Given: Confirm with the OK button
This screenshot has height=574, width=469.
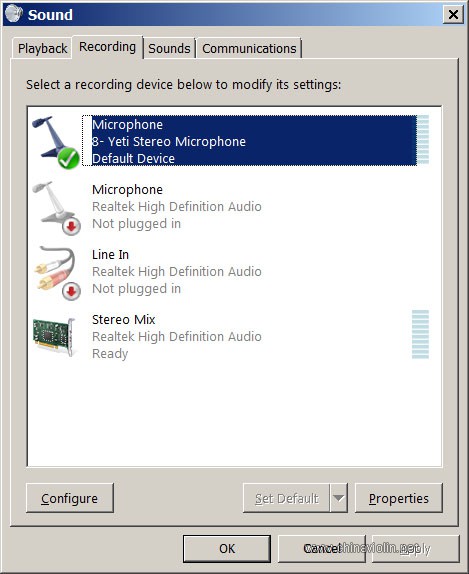Looking at the screenshot, I should (x=227, y=548).
